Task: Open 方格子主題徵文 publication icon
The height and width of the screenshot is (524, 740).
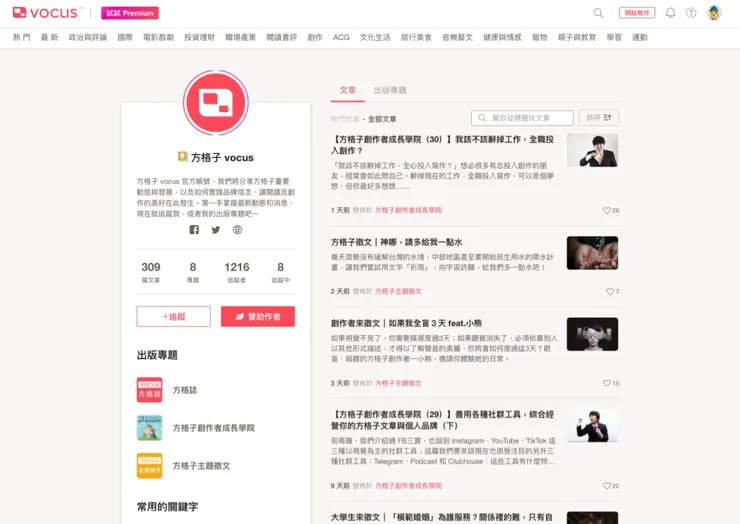Action: click(x=150, y=466)
